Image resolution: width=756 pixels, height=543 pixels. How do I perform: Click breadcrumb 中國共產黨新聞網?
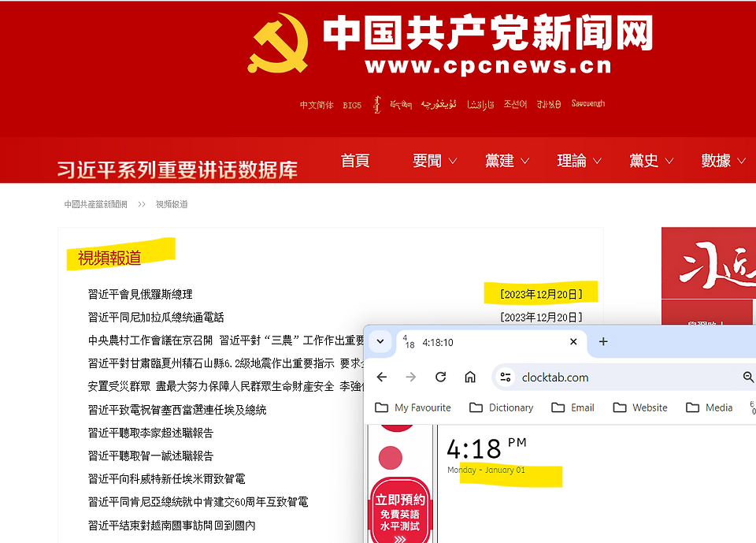(95, 204)
